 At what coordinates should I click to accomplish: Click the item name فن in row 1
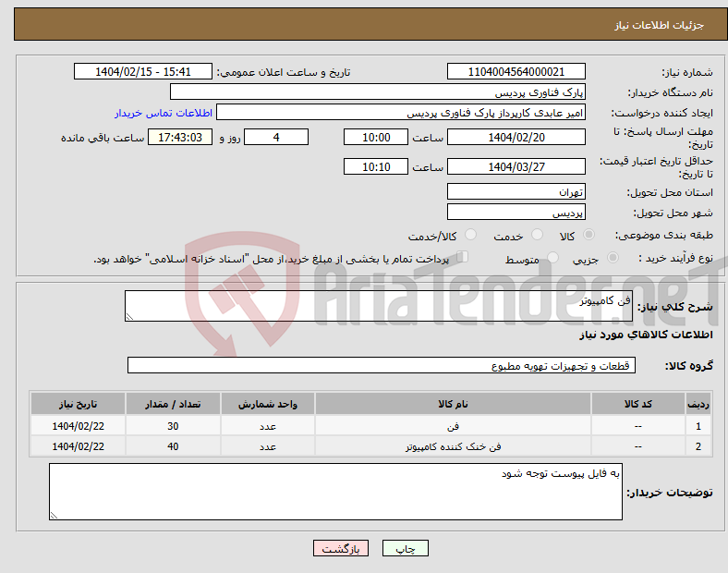[453, 426]
